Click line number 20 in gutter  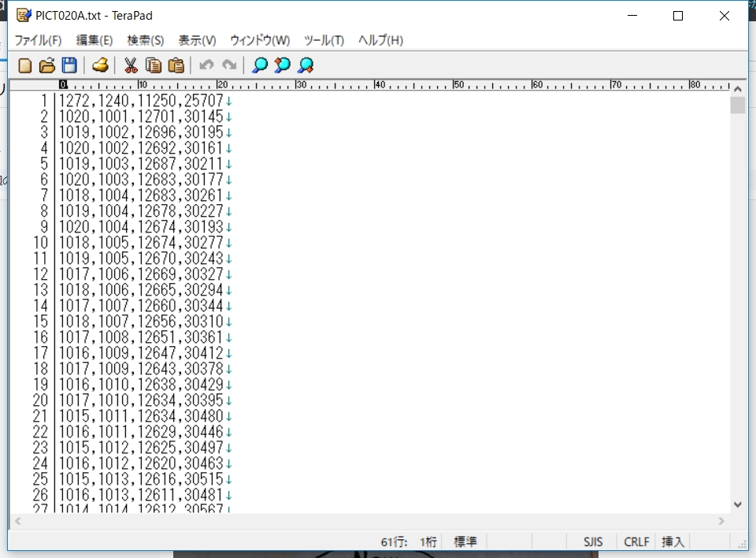click(x=40, y=400)
